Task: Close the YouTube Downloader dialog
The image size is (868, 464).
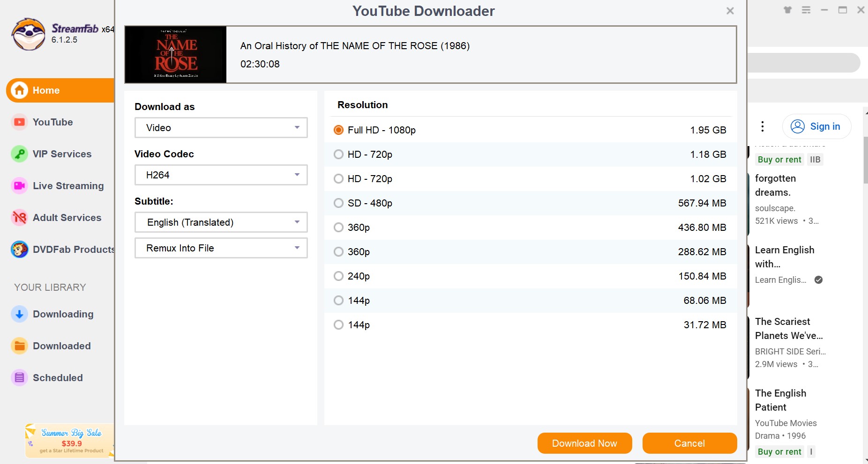Action: pyautogui.click(x=730, y=11)
